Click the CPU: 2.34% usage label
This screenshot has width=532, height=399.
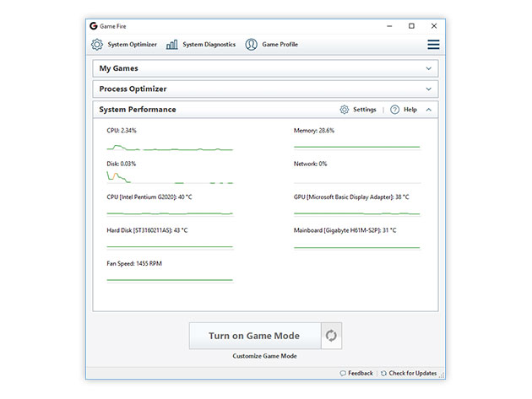pos(122,131)
